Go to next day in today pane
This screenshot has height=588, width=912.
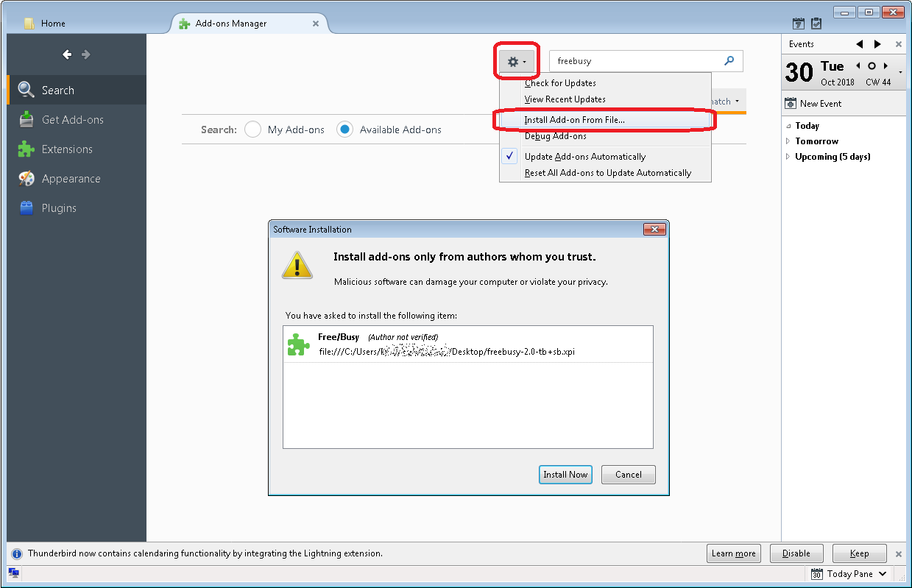click(886, 65)
